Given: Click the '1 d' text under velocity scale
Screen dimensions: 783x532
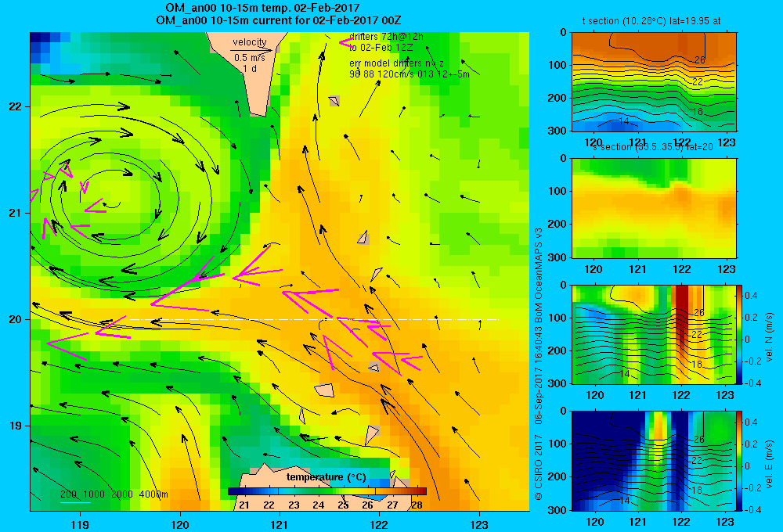Looking at the screenshot, I should point(249,68).
